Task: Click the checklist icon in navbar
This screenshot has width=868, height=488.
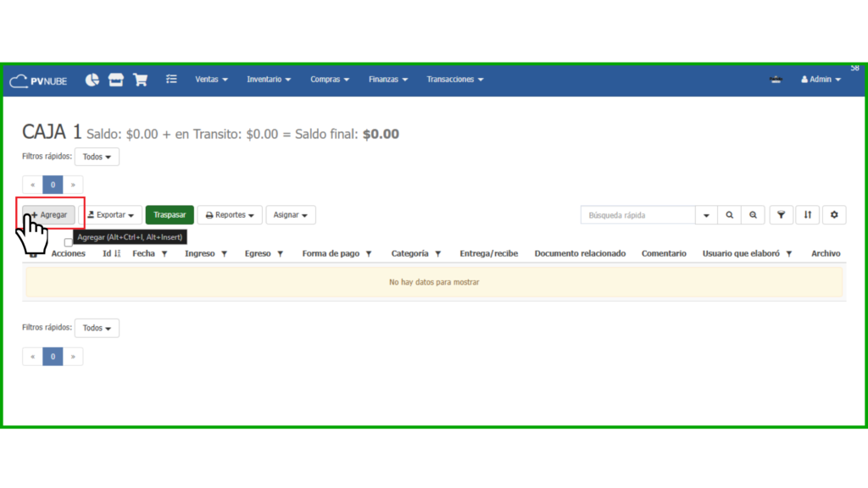Action: point(171,80)
